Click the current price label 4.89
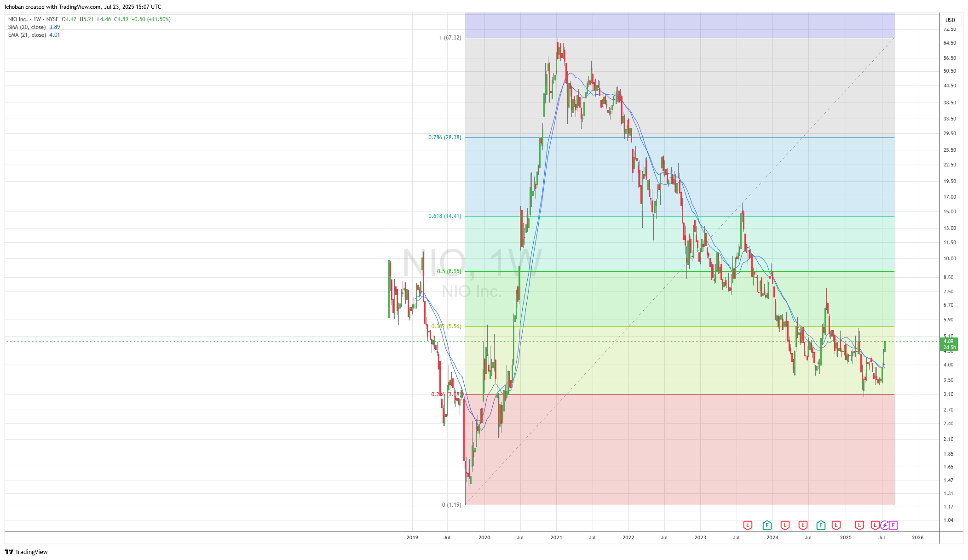Screen dimensions: 968x560 [x=948, y=342]
